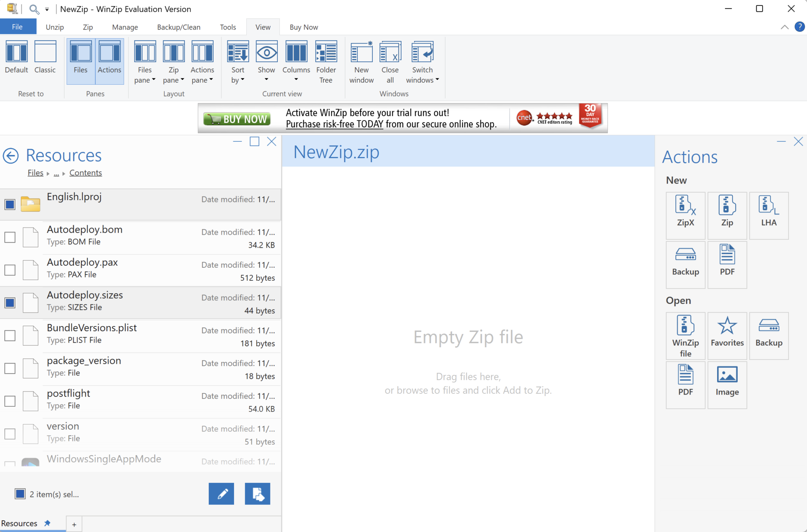Click the ZipX new archive icon

tap(685, 210)
